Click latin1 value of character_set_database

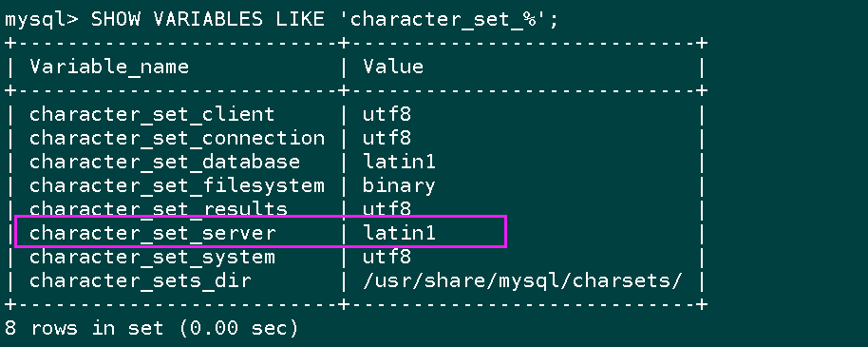click(x=399, y=162)
